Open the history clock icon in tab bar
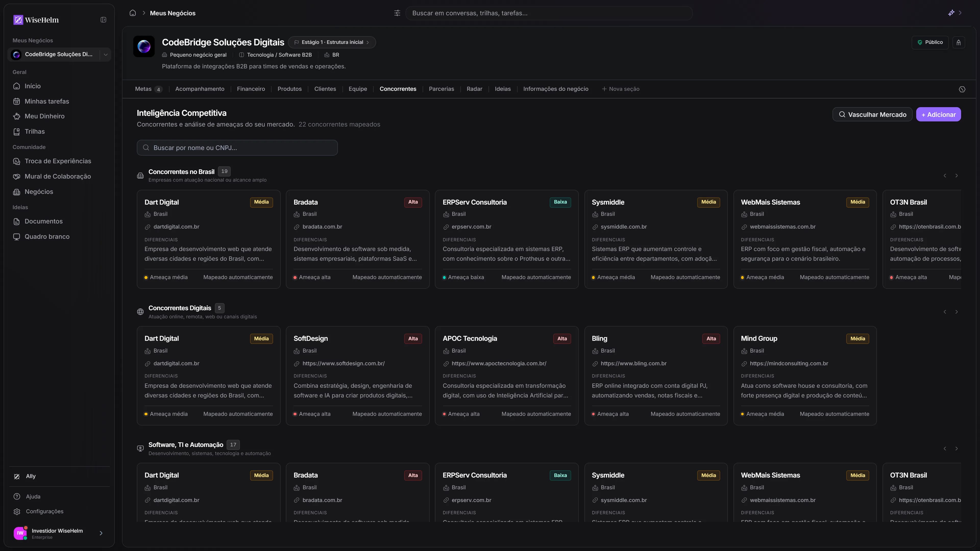 point(962,89)
